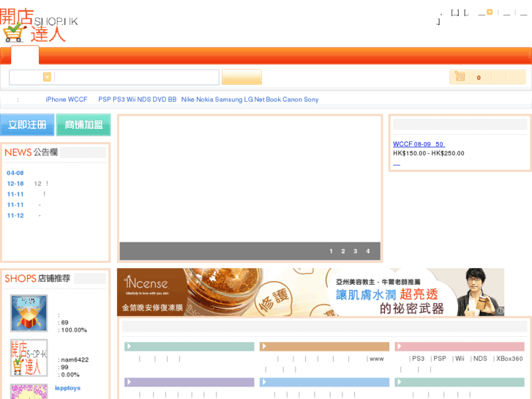Open the WCCF 08-09 50 product link
The image size is (532, 399).
pos(419,144)
